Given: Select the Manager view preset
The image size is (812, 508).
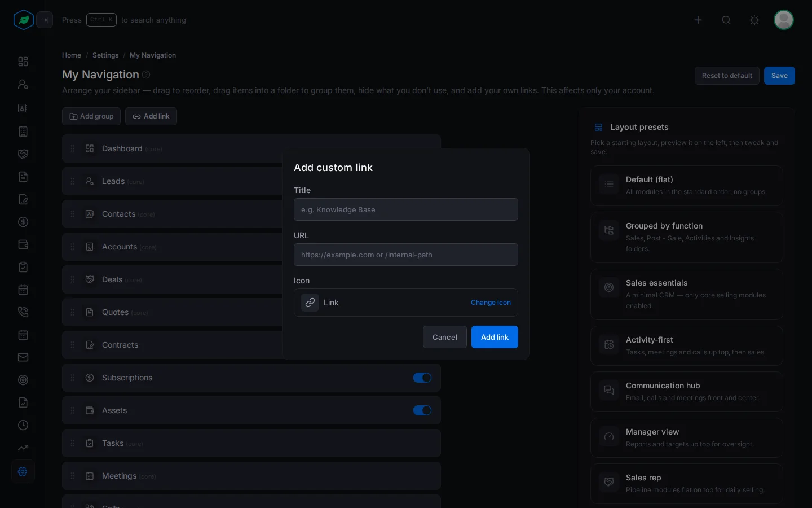Looking at the screenshot, I should (687, 437).
